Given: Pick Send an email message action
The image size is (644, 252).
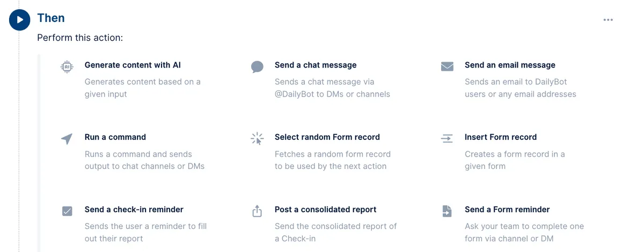Looking at the screenshot, I should [x=510, y=65].
